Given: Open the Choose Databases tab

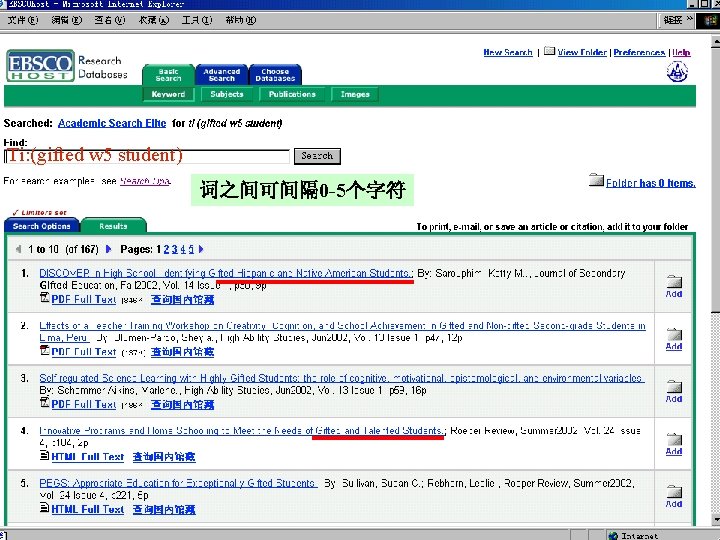Looking at the screenshot, I should (x=275, y=75).
